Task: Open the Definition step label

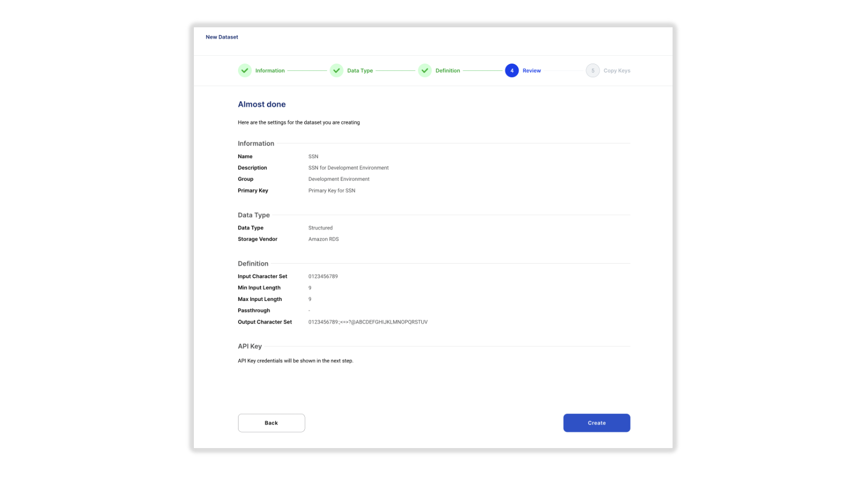Action: [x=448, y=70]
